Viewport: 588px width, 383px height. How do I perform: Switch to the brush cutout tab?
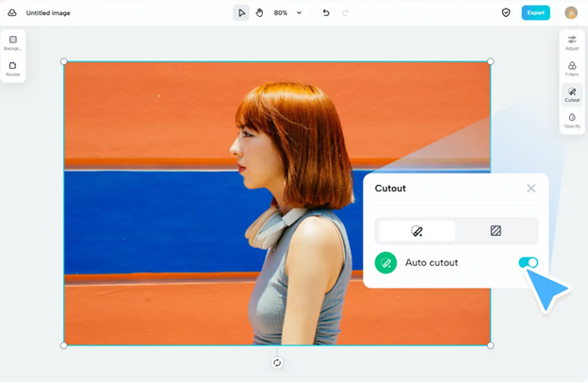pos(417,231)
